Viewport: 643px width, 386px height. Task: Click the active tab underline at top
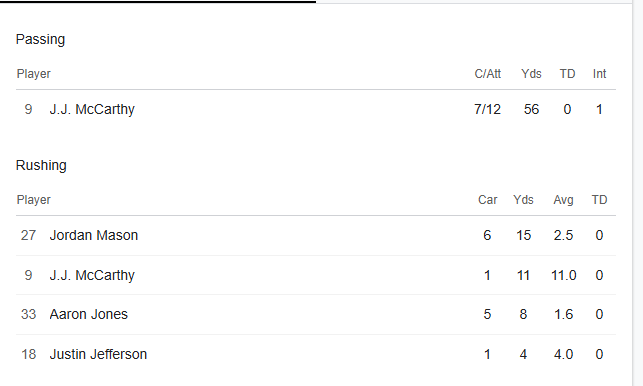pos(158,2)
